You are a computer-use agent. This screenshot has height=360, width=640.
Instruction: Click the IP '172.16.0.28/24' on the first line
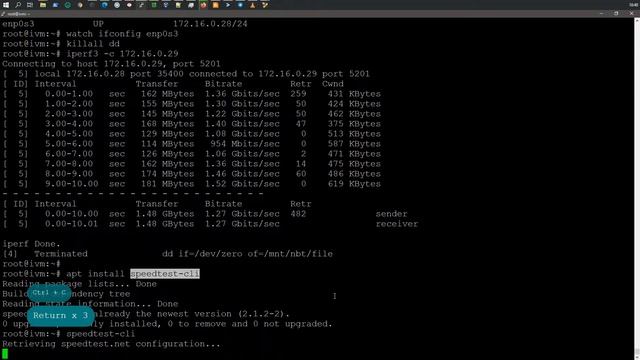tap(210, 24)
